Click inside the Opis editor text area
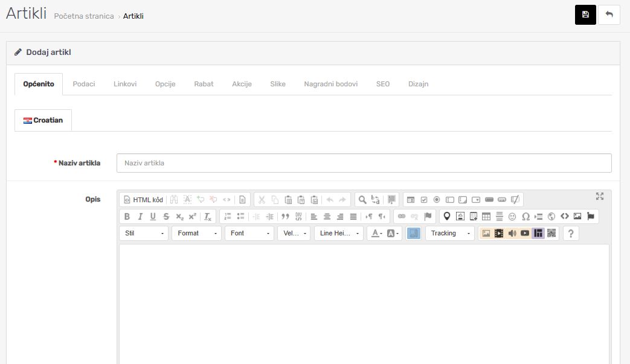The width and height of the screenshot is (630, 364). 364,304
